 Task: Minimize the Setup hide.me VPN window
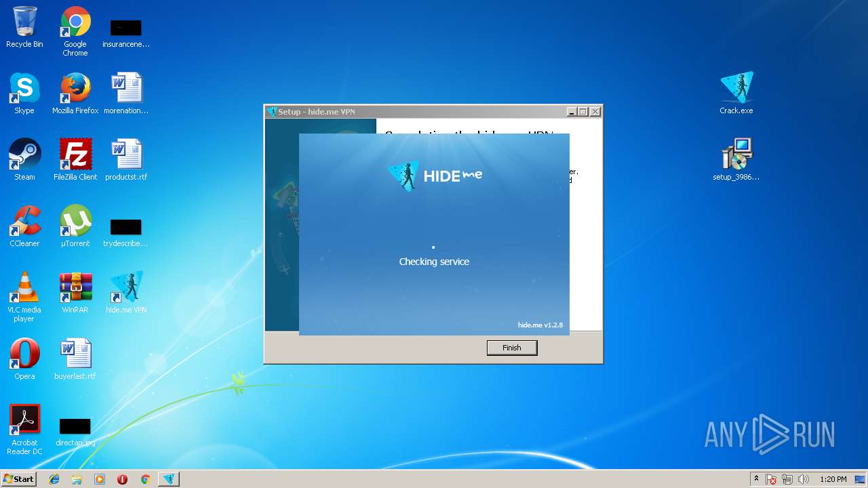coord(572,112)
